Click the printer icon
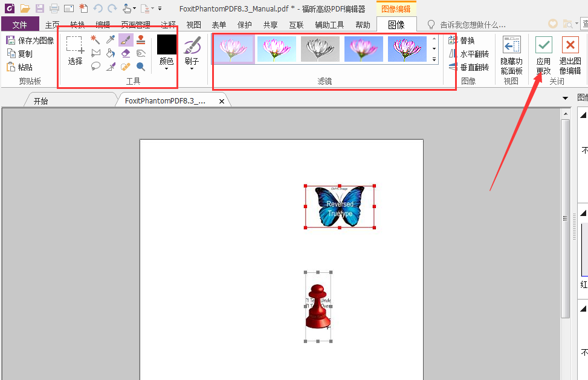 tap(54, 8)
